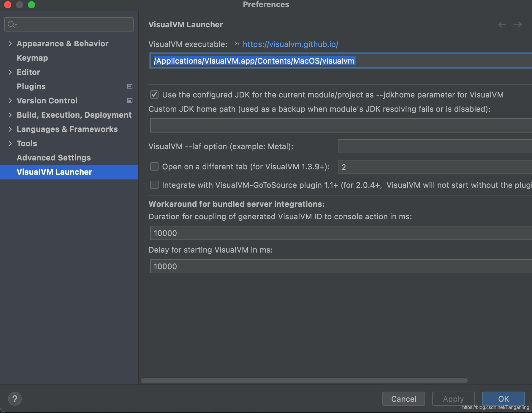Expand the Editor settings section

[x=10, y=72]
